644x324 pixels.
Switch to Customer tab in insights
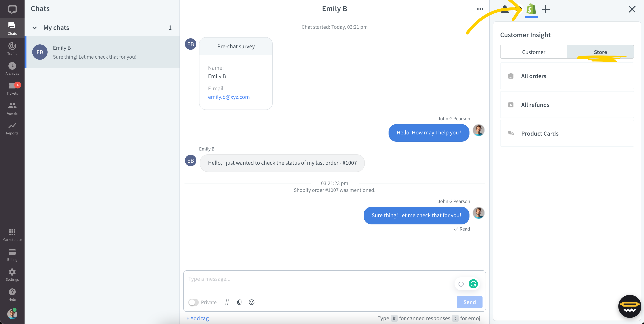(534, 52)
